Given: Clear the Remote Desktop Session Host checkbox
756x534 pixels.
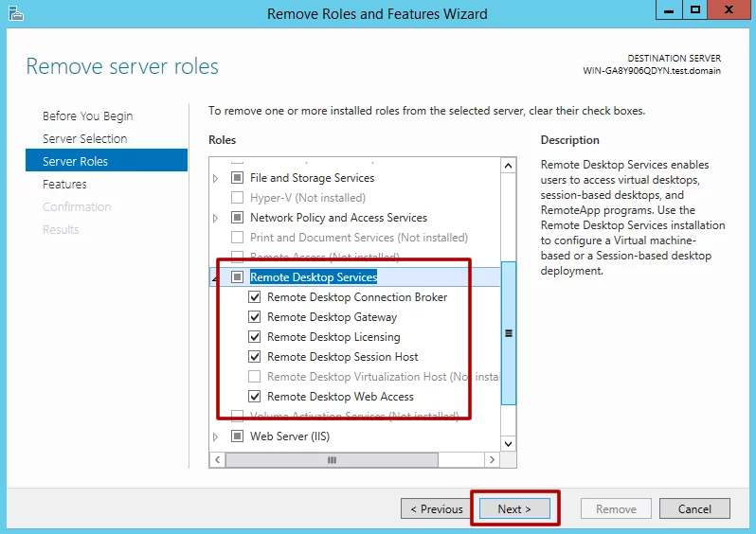Looking at the screenshot, I should 255,357.
